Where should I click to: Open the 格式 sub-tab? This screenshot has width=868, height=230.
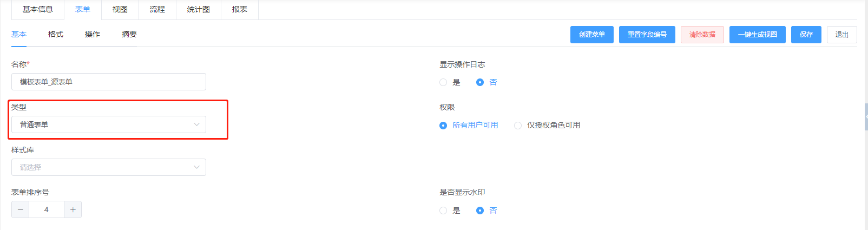(x=56, y=34)
